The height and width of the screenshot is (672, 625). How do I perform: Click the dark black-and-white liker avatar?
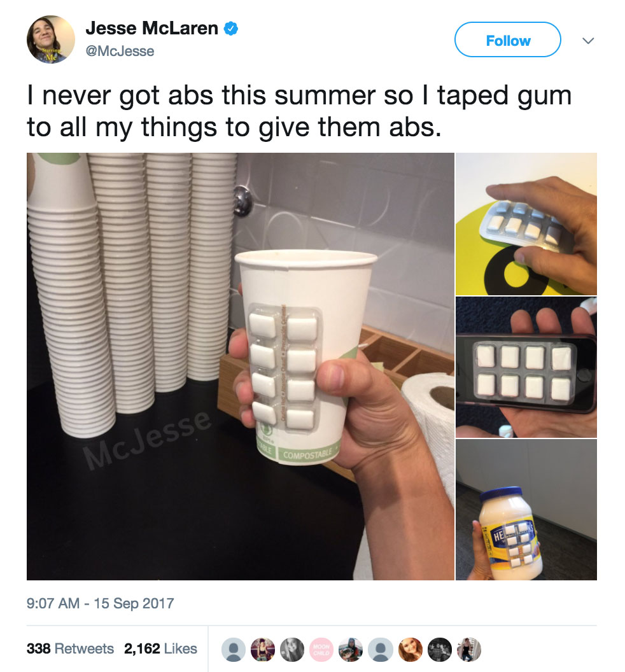click(x=440, y=649)
